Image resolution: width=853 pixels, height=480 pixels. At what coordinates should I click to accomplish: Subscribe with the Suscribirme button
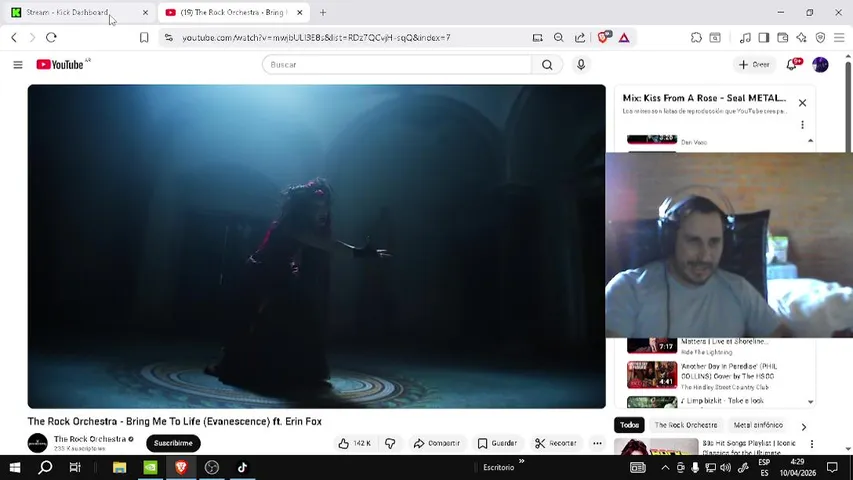pyautogui.click(x=173, y=443)
